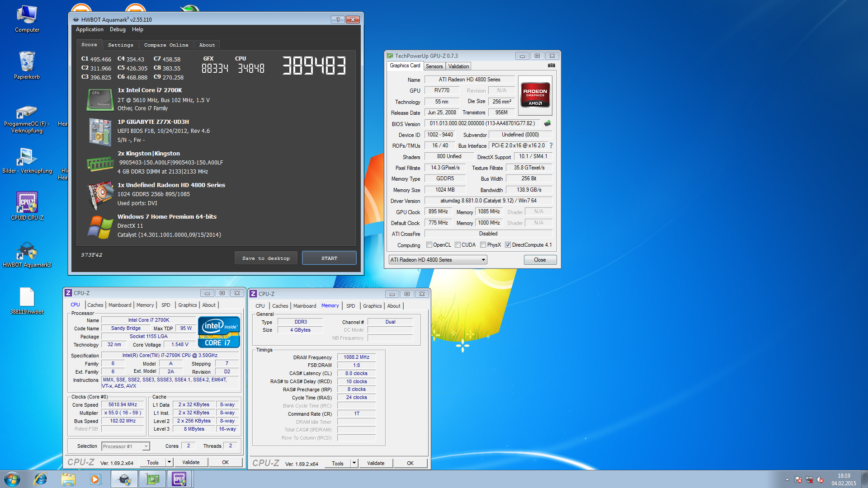Select the 388119.hwbot file icon
Viewport: 868px width, 488px height.
[27, 301]
